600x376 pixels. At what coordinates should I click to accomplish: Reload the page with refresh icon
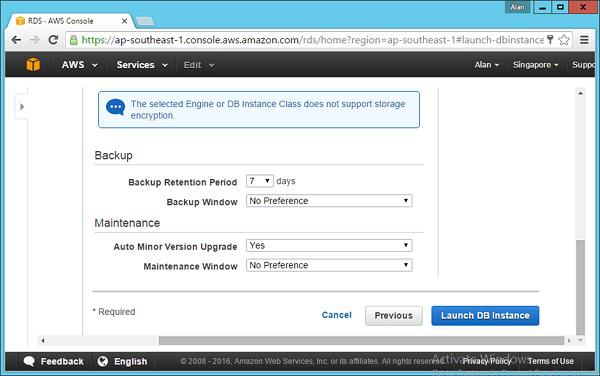(53, 40)
